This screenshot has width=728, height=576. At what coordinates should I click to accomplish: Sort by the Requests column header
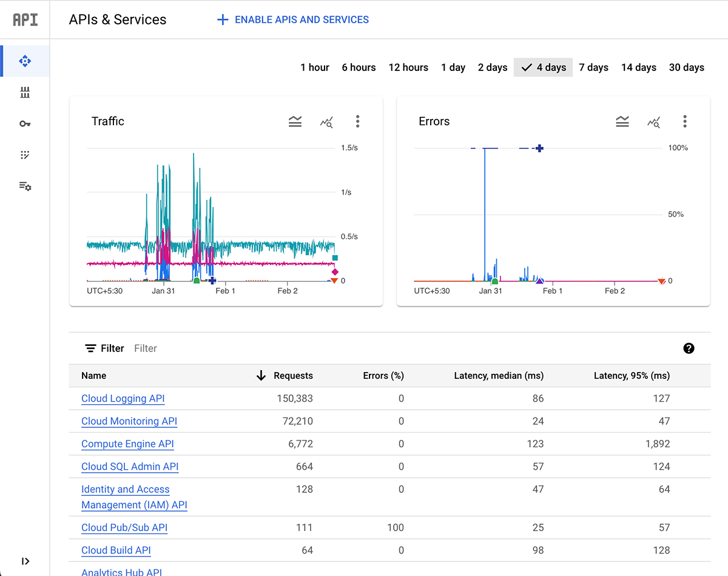pos(293,376)
